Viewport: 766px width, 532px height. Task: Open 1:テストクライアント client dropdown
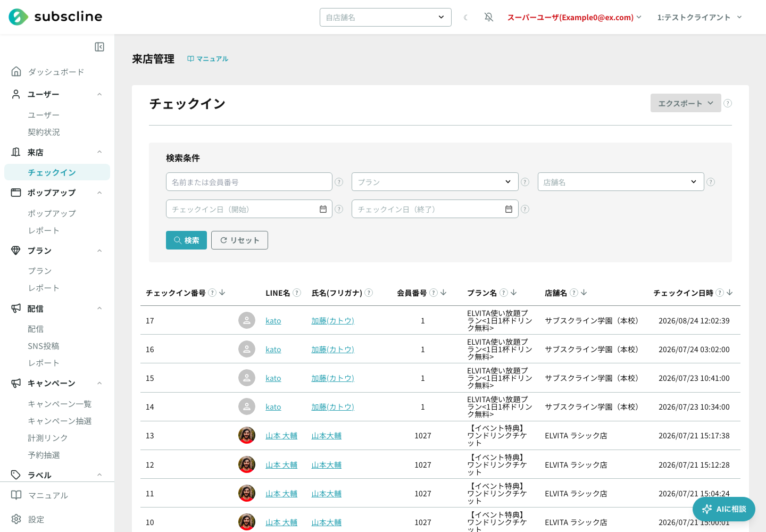point(700,18)
